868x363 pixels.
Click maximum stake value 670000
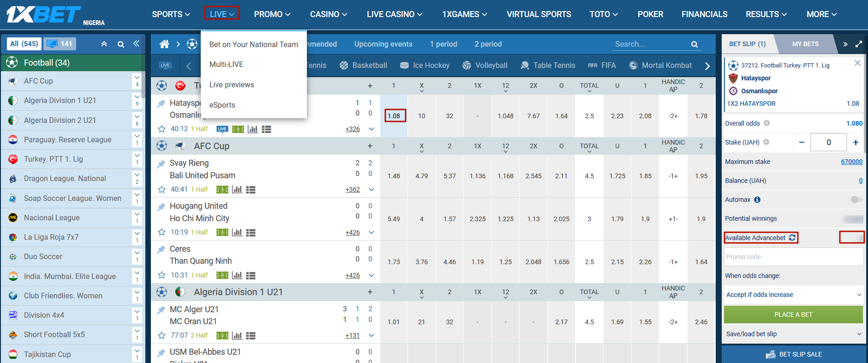click(x=851, y=162)
